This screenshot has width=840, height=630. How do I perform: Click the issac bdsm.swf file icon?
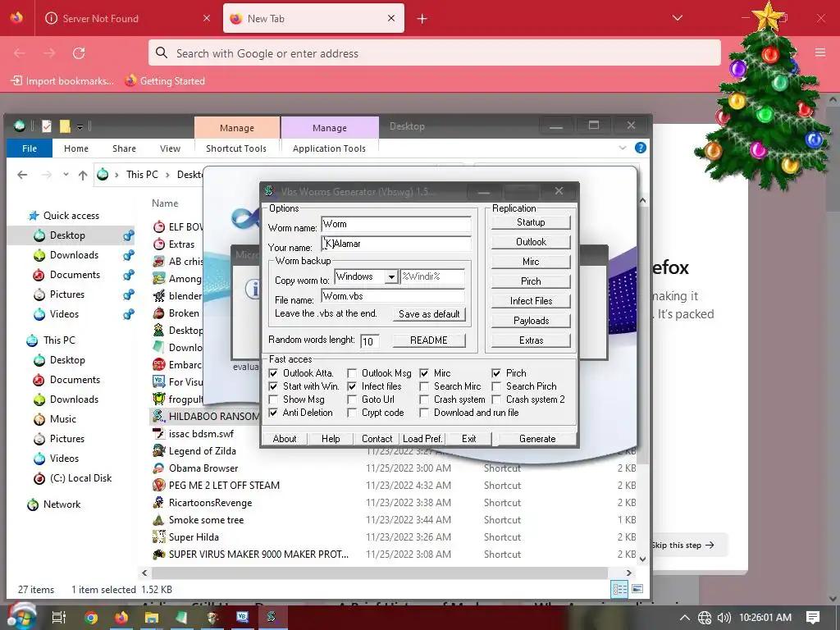pos(158,433)
